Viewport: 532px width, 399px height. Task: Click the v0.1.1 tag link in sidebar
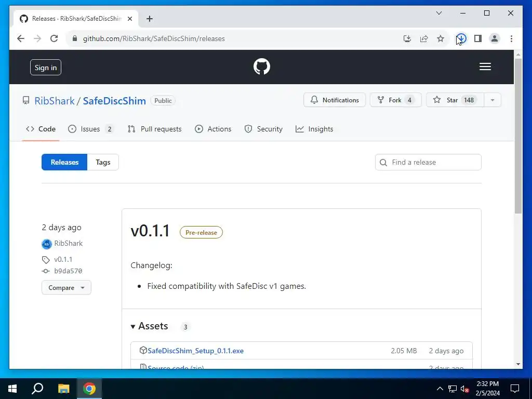[x=63, y=260]
